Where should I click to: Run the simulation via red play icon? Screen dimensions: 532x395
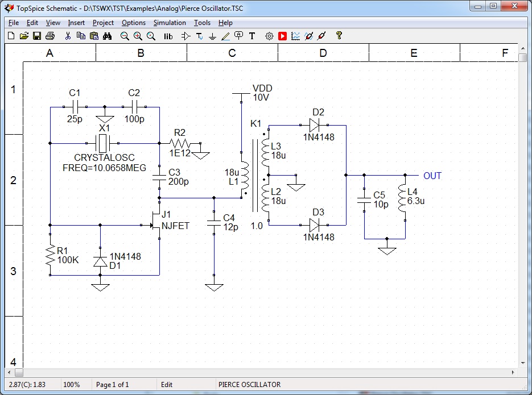pyautogui.click(x=283, y=36)
